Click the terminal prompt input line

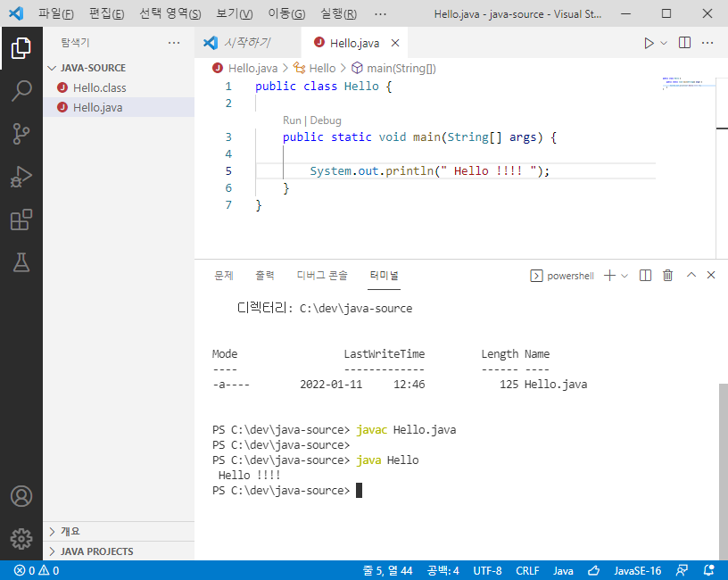click(287, 491)
